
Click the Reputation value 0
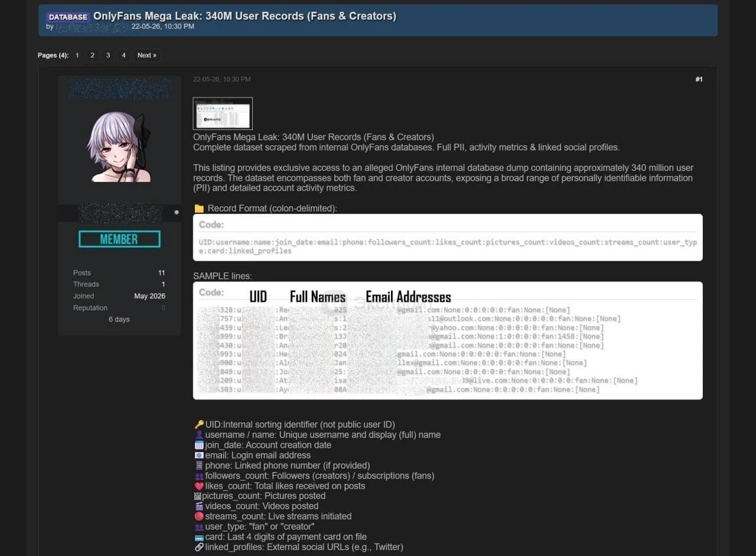[163, 308]
